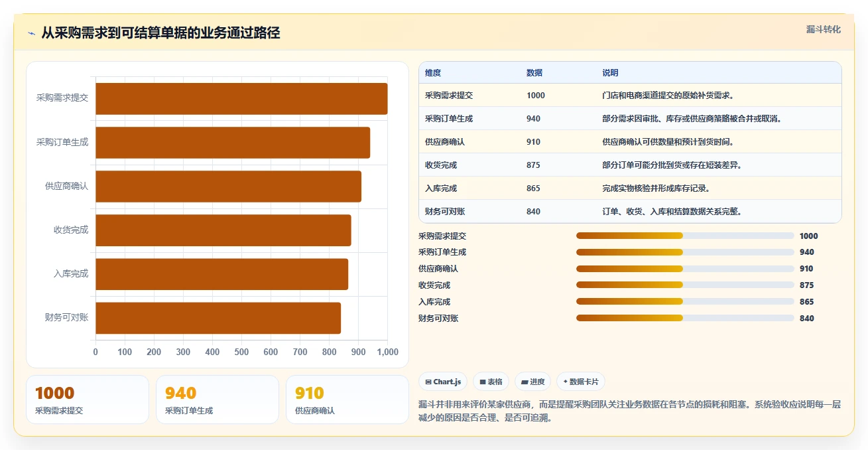Click the 采购需求提交 bar in the chart
Screen dimensions: 868x450
tap(241, 99)
